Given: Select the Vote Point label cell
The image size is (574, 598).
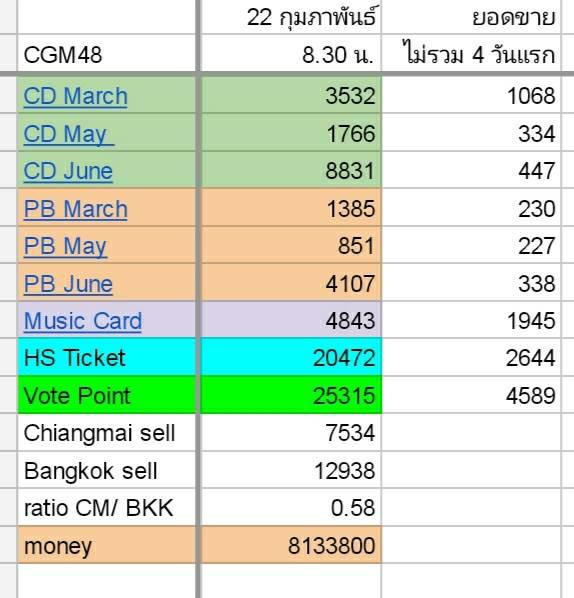Looking at the screenshot, I should pos(107,394).
